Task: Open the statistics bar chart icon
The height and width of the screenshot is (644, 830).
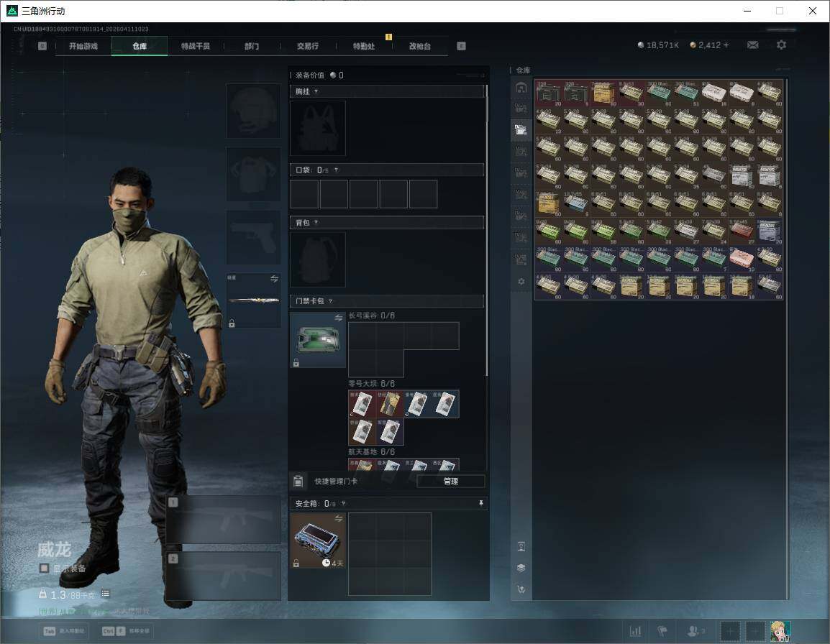Action: pos(635,631)
